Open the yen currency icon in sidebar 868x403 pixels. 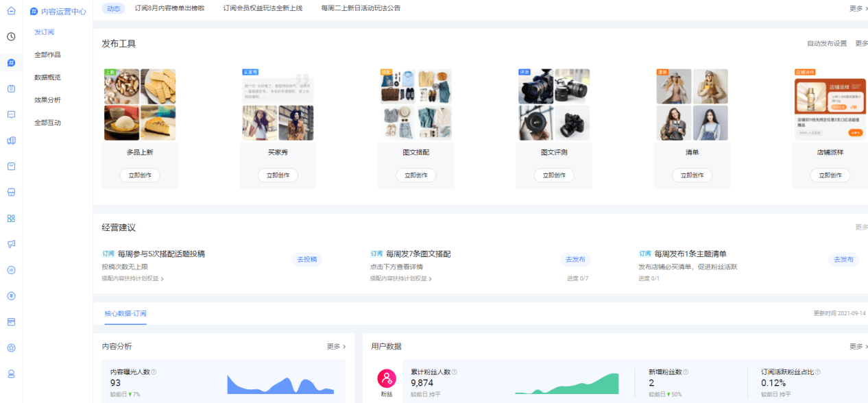[11, 296]
